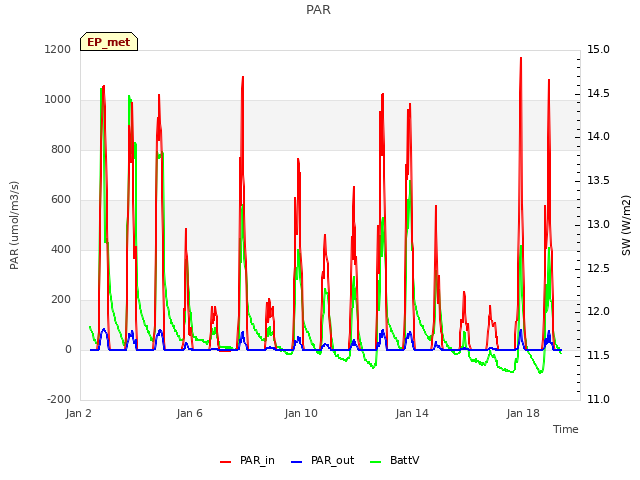Viewport: 640px width, 480px height.
Task: Click the first green BattV peak after Jan 2
Action: 101,89
